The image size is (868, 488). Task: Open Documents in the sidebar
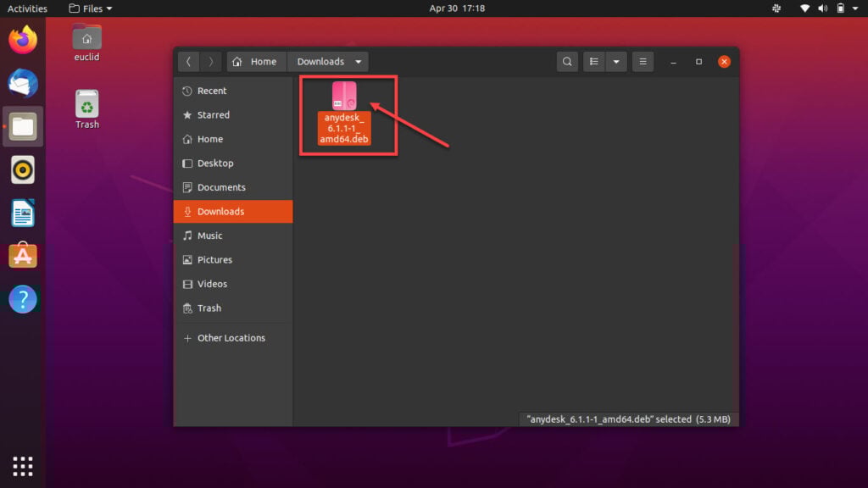point(233,187)
